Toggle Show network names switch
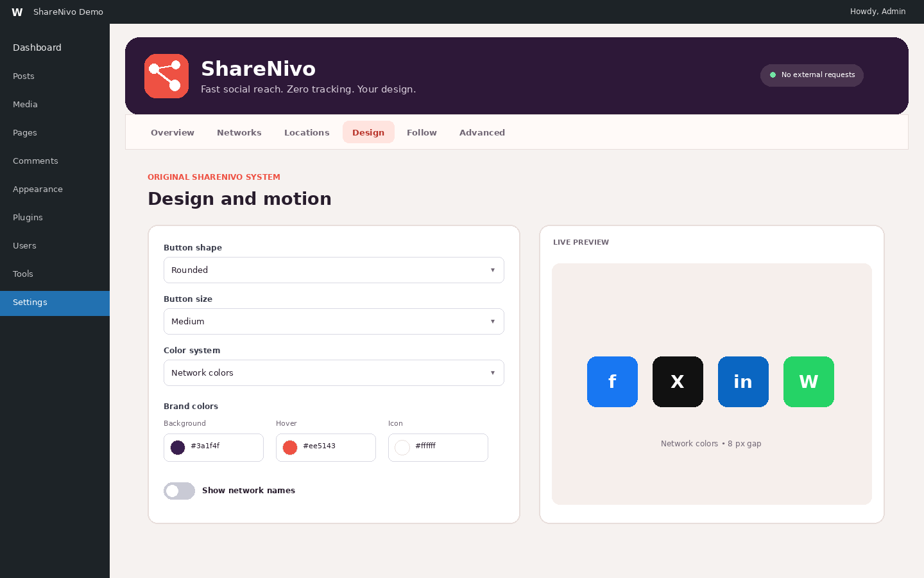The image size is (924, 578). (179, 491)
